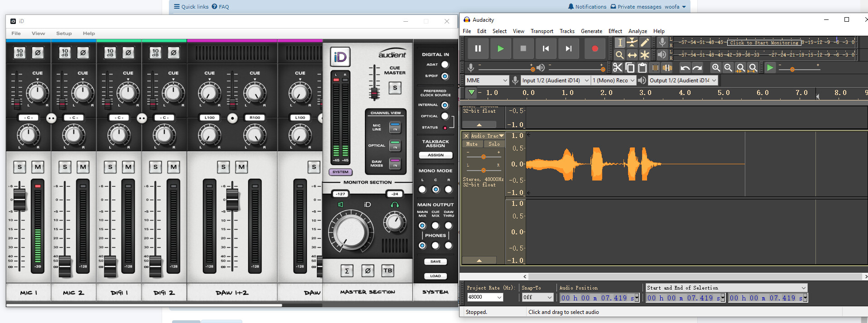868x323 pixels.
Task: Click the Copy icon in Audacity
Action: pyautogui.click(x=630, y=68)
